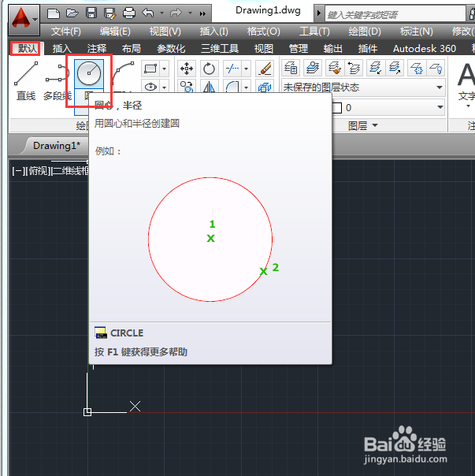Screen dimensions: 475x476
Task: Select the Line (直线) tool
Action: (26, 80)
